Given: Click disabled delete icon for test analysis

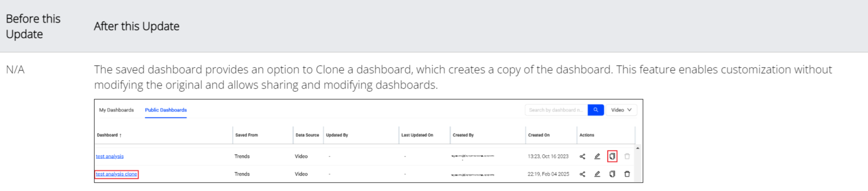Looking at the screenshot, I should (x=627, y=157).
